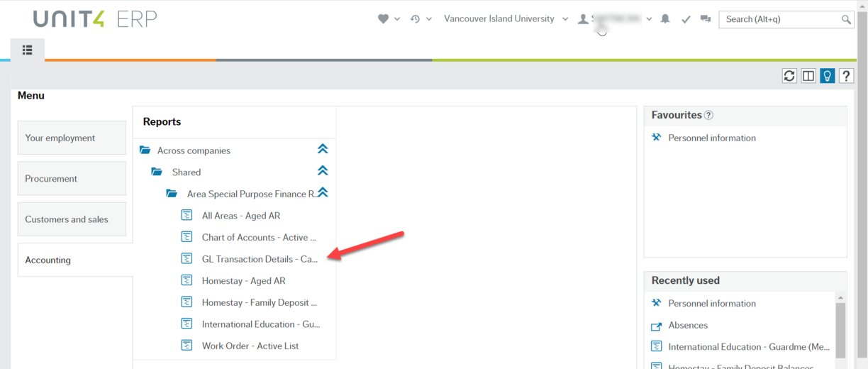Open Chart of Accounts - Active report
Screen dimensions: 868x369
(260, 238)
